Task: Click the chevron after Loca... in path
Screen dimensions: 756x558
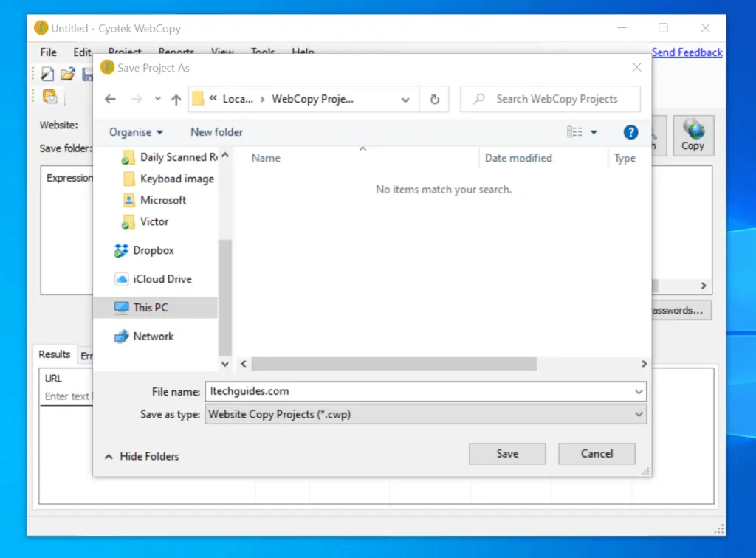Action: [x=262, y=99]
